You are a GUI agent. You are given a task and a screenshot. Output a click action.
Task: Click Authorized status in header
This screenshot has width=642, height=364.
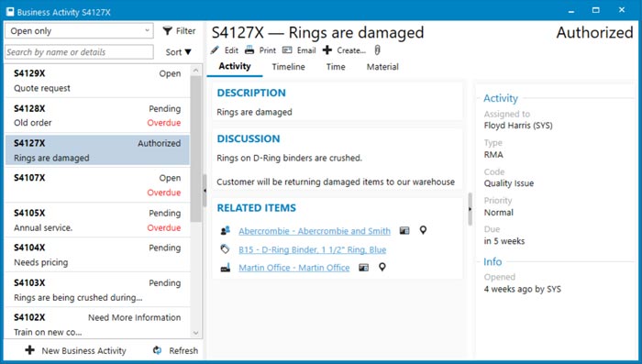click(594, 33)
